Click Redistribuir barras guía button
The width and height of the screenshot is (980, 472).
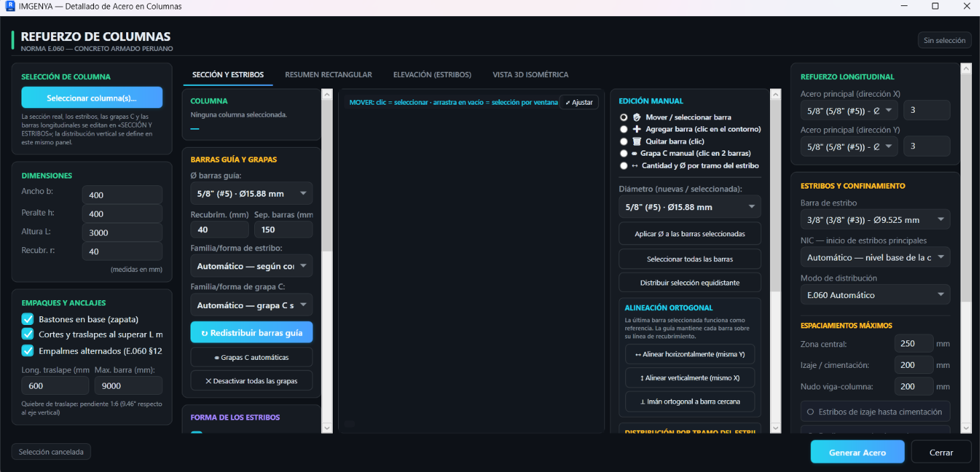[252, 333]
